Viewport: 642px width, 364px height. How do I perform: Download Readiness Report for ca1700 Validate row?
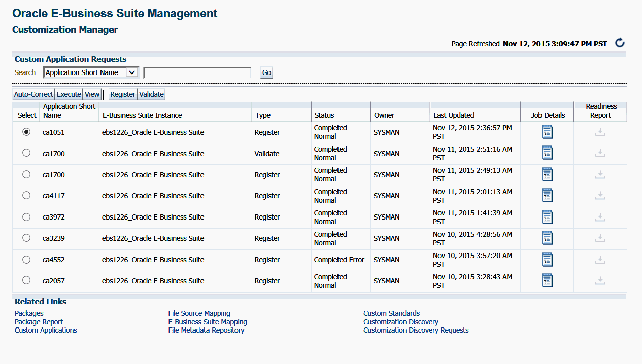click(x=600, y=153)
